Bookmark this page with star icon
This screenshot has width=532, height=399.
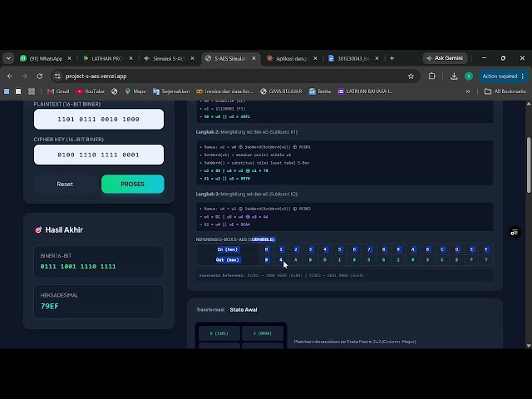411,76
